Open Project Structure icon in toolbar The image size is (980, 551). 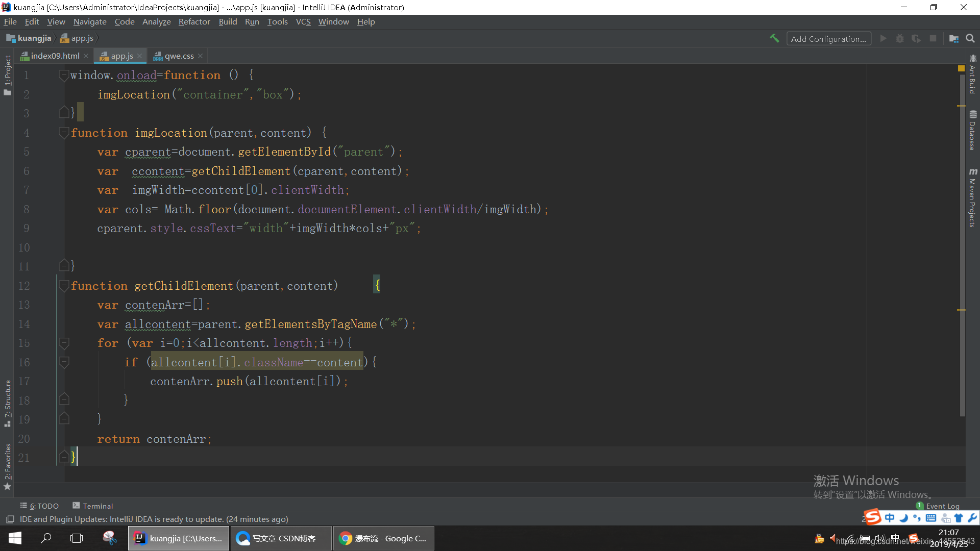953,38
